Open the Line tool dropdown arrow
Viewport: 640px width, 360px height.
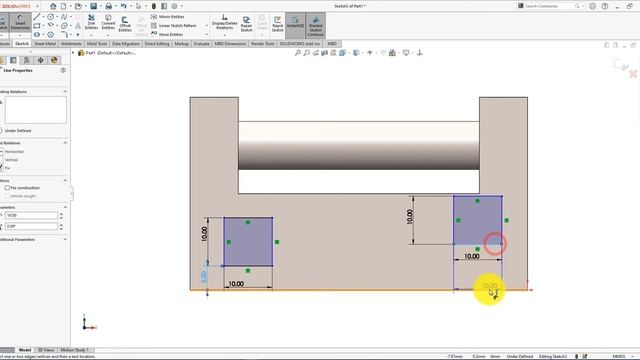tap(43, 17)
